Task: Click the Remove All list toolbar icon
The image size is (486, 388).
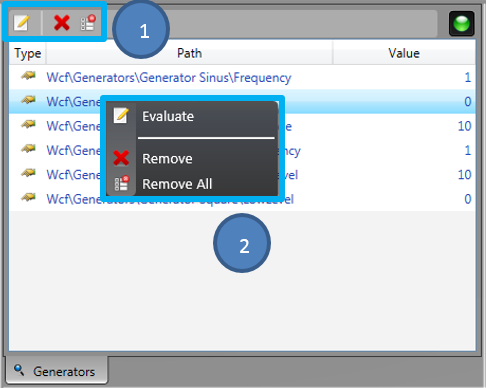Action: (x=88, y=23)
